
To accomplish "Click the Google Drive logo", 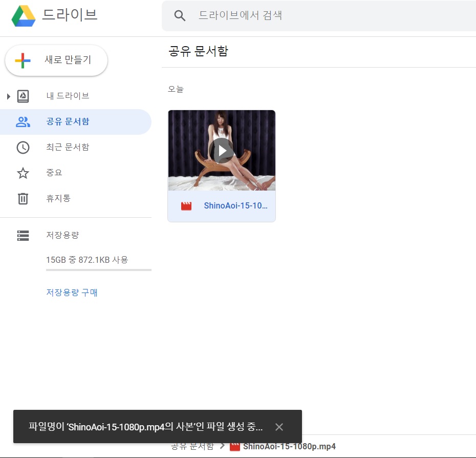I will [24, 16].
